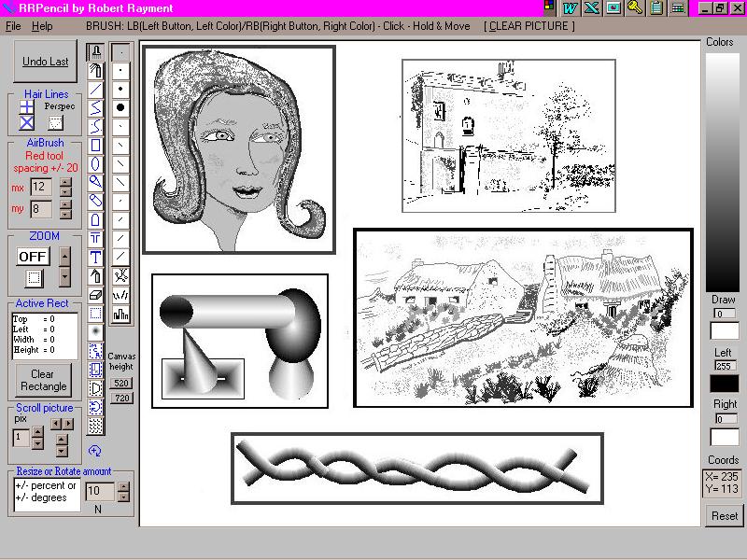
Task: Click the blue rotate icon below tools
Action: click(94, 451)
